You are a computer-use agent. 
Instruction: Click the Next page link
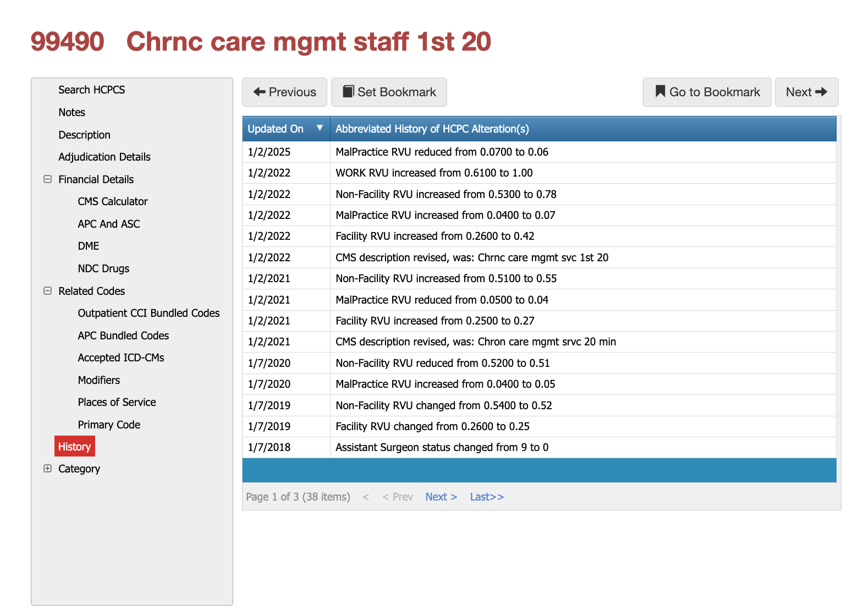click(441, 496)
